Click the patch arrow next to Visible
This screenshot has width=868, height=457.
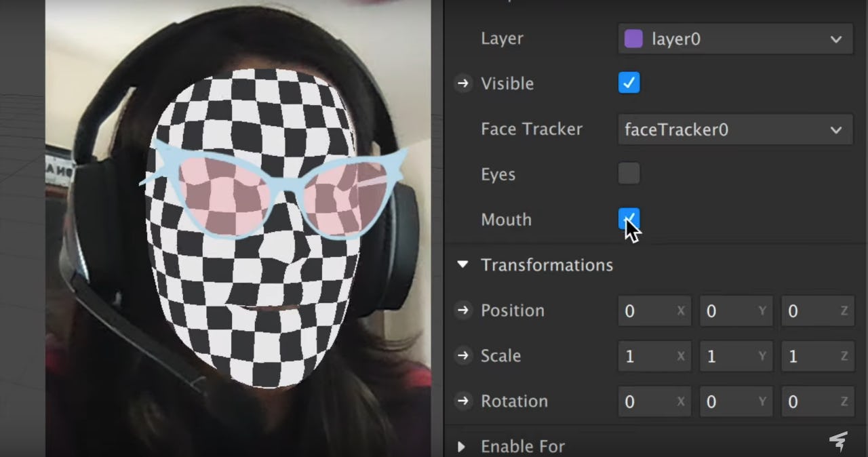coord(463,83)
